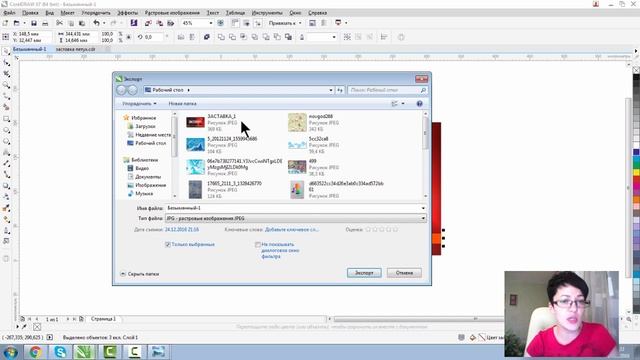
Task: Open the 'Справка' menu
Action: tap(318, 13)
